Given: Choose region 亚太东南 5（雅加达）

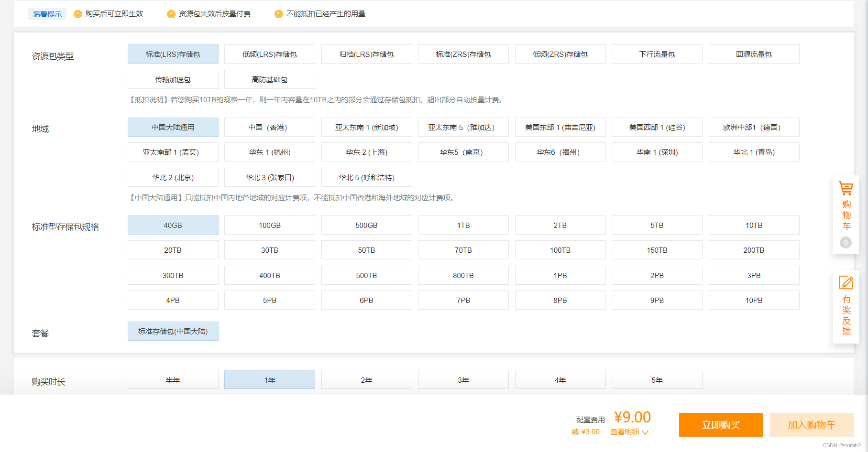Looking at the screenshot, I should tap(463, 127).
